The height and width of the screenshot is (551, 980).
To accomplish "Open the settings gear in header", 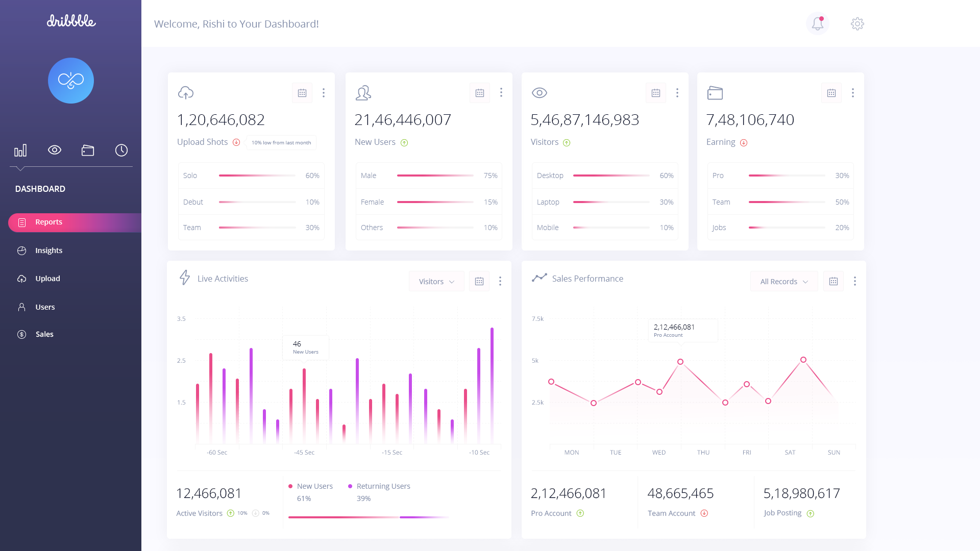I will coord(857,23).
